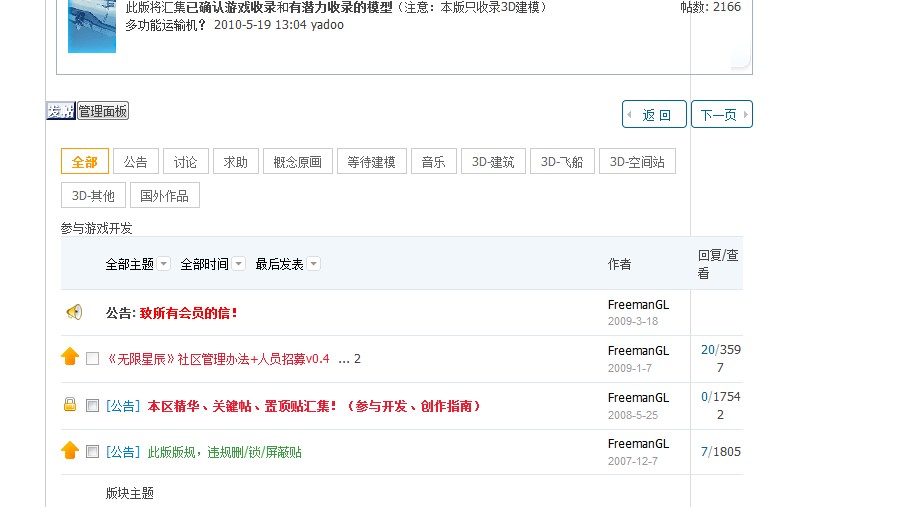Screen dimensions: 906x507
Task: Switch to the 国外作品 category tab
Action: click(x=165, y=195)
